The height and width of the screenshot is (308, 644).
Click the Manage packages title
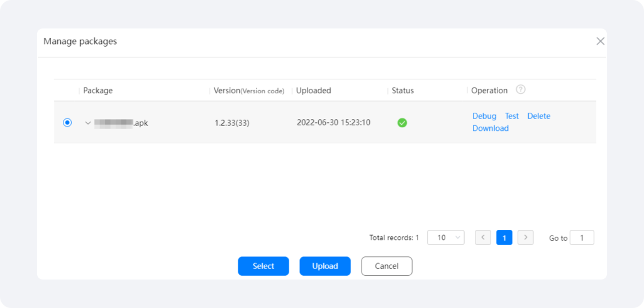80,41
